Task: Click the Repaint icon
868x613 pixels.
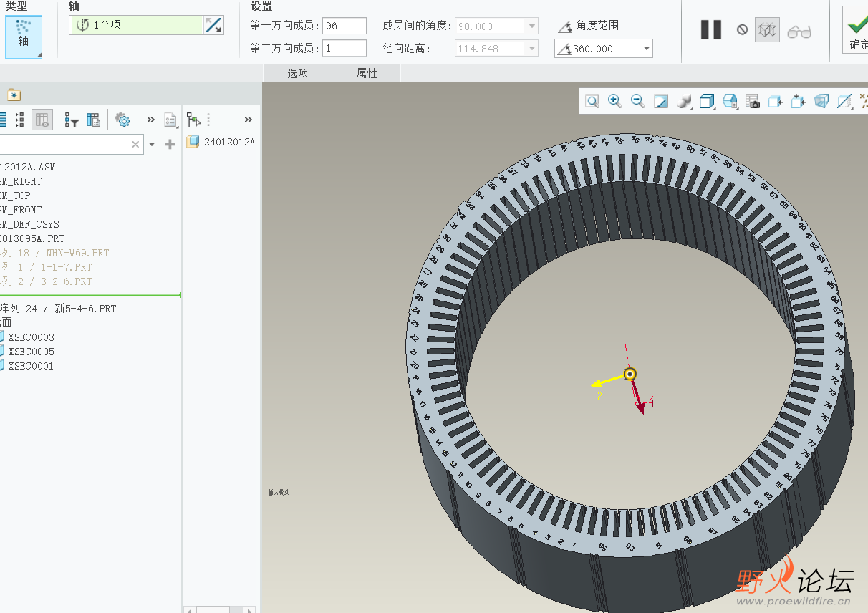Action: coord(661,101)
